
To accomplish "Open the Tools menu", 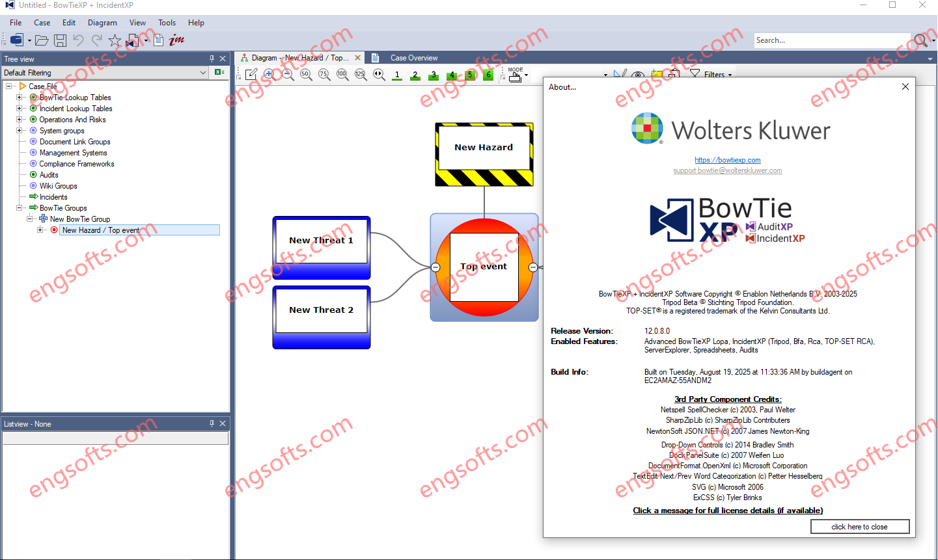I will 167,23.
